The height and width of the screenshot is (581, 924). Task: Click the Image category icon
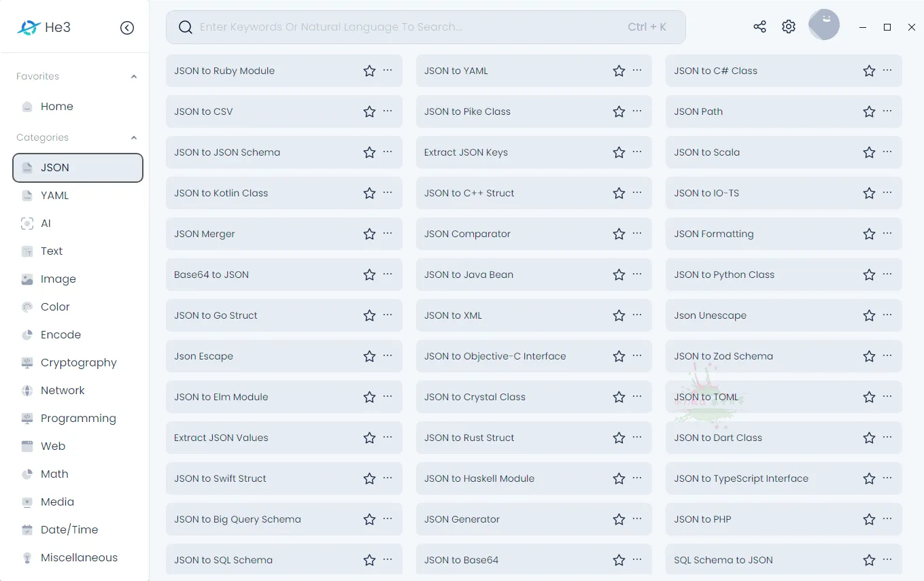27,279
